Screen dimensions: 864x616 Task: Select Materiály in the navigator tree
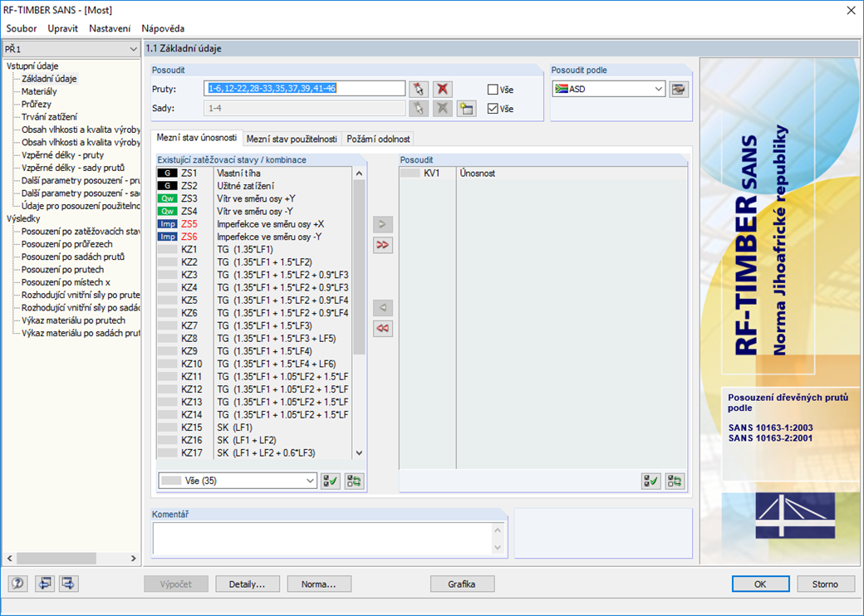click(x=39, y=91)
